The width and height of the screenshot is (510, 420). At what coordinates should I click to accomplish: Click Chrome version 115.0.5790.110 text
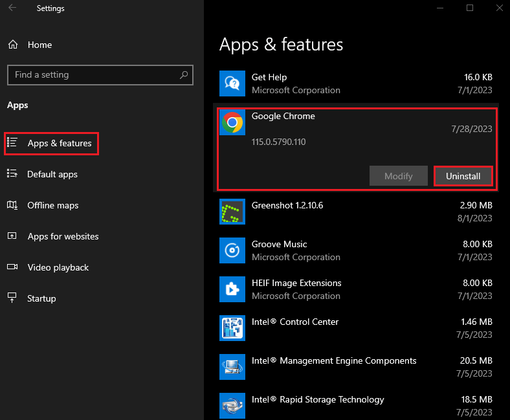point(279,142)
